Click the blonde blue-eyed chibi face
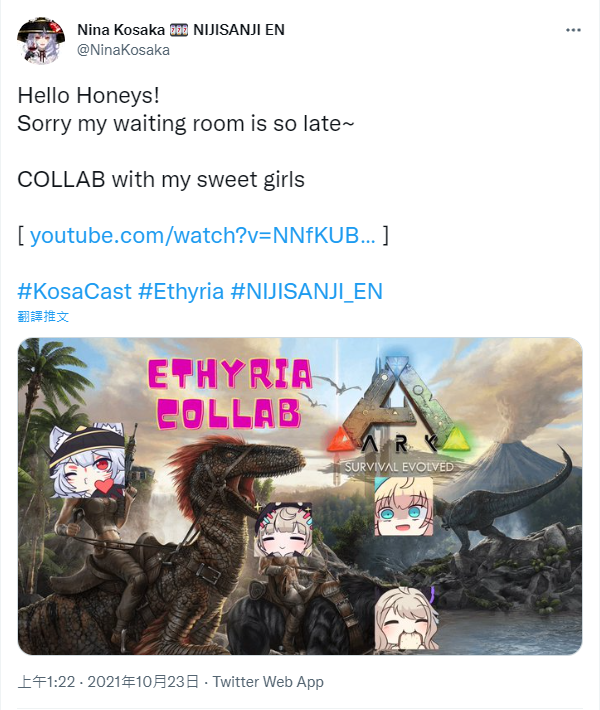The image size is (600, 710). click(x=403, y=506)
